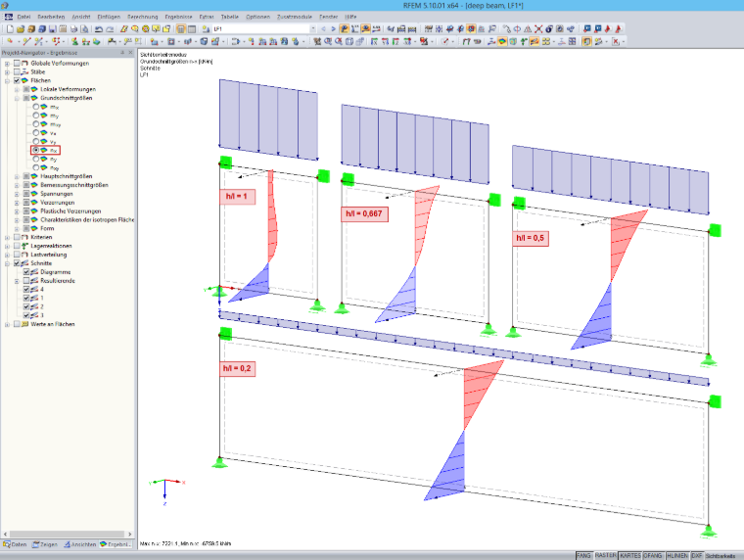Click the Undo arrow icon
744x560 pixels.
pos(99,29)
